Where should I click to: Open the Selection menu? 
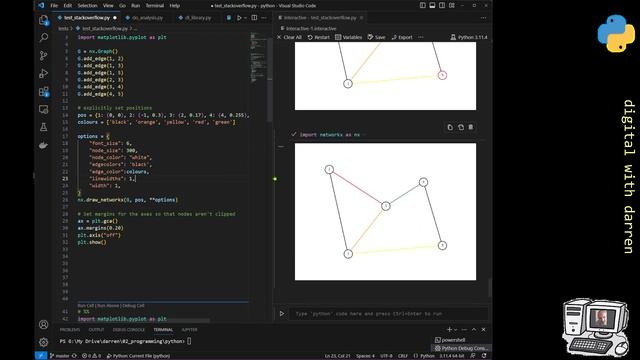[x=87, y=6]
